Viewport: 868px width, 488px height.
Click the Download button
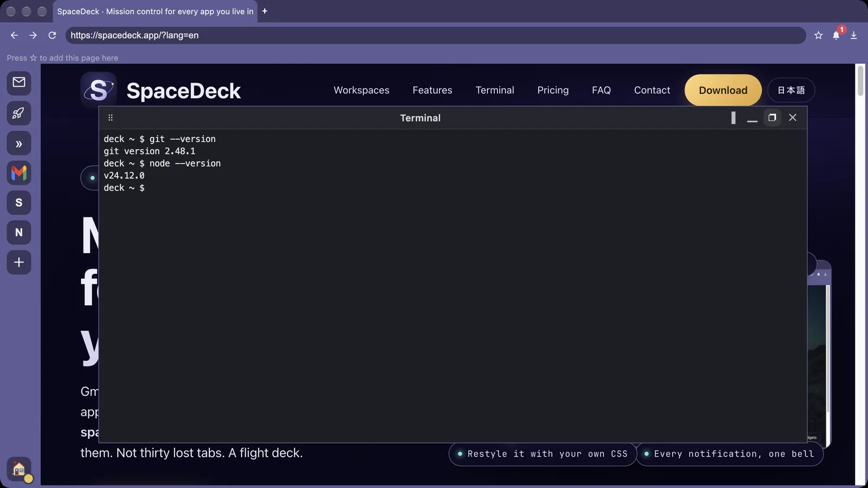[x=723, y=90]
